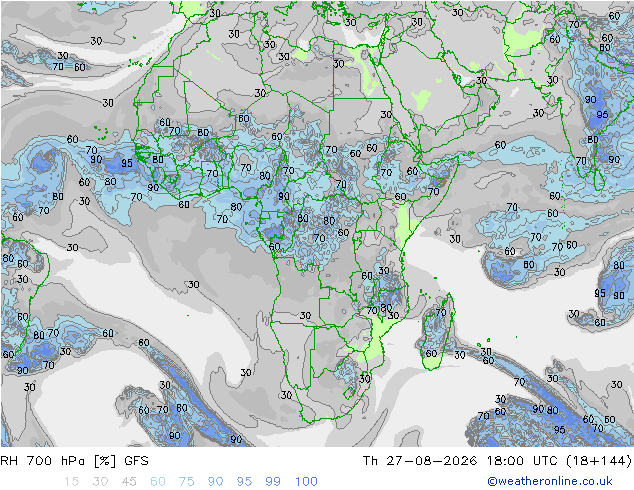Click the legend value 100
Viewport: 634px width, 490px height.
(x=306, y=481)
